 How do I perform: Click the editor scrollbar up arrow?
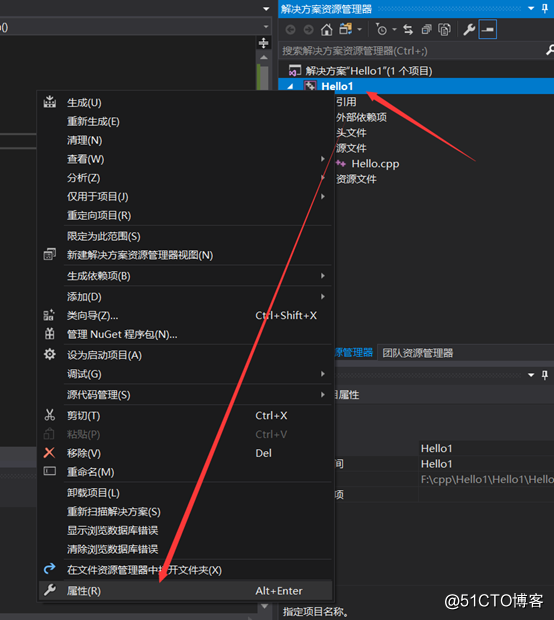click(264, 58)
